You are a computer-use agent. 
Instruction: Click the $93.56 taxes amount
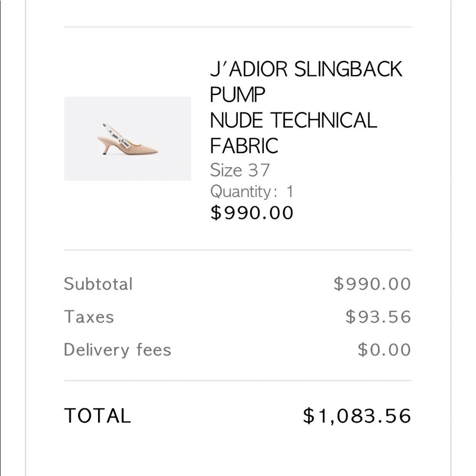click(x=378, y=317)
